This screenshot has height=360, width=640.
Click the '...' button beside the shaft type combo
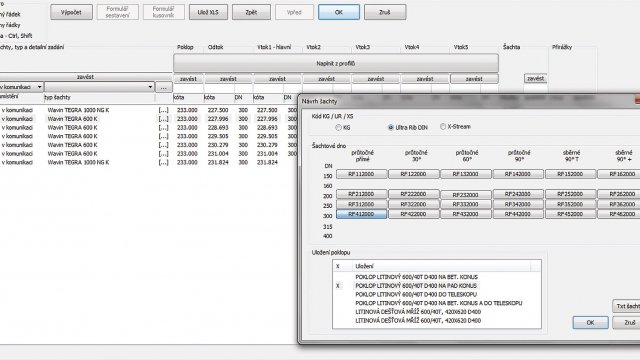(x=163, y=87)
